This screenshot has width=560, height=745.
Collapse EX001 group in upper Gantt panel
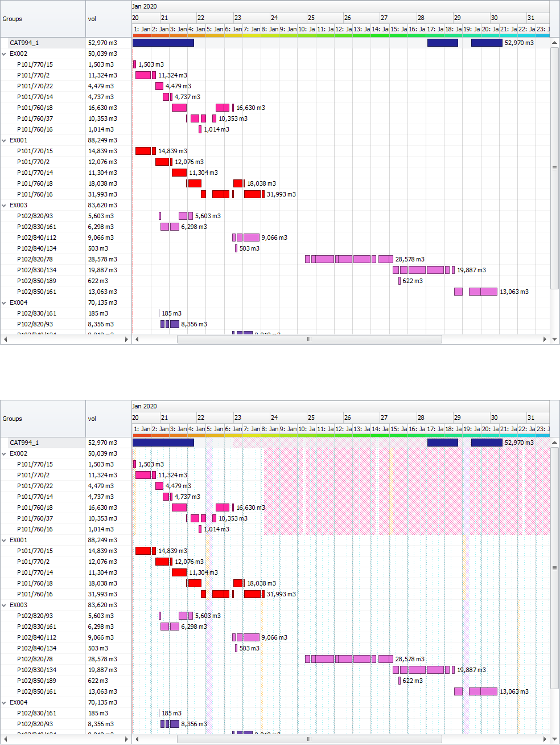4,141
